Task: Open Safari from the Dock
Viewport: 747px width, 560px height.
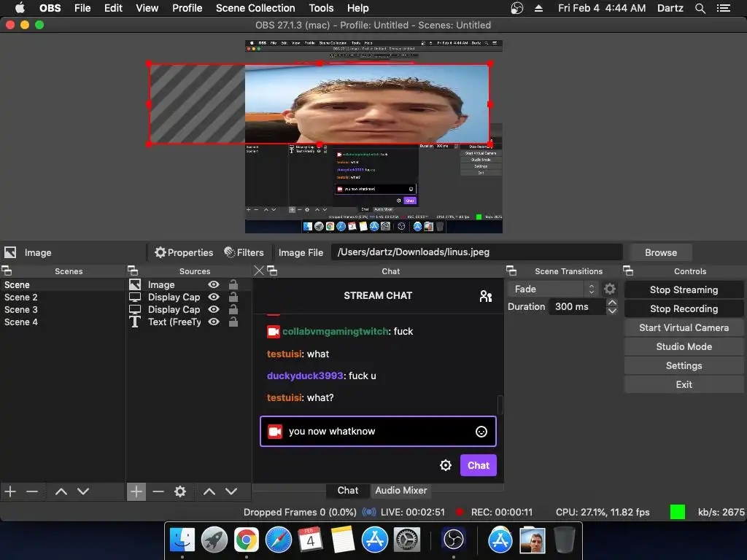Action: [278, 540]
